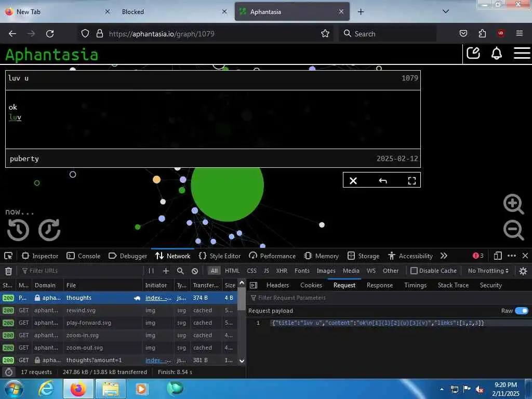The width and height of the screenshot is (532, 399).
Task: Activate the element picker in DevTools
Action: (8, 256)
